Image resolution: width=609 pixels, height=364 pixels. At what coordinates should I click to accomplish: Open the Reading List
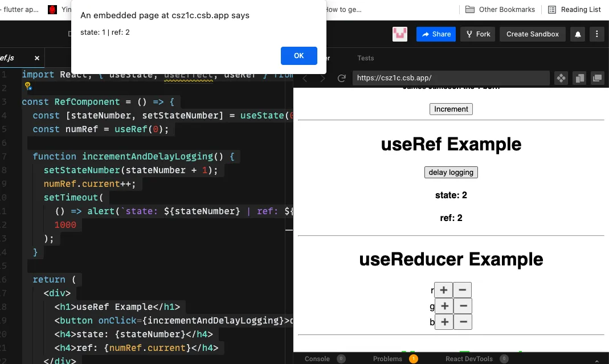pyautogui.click(x=574, y=10)
